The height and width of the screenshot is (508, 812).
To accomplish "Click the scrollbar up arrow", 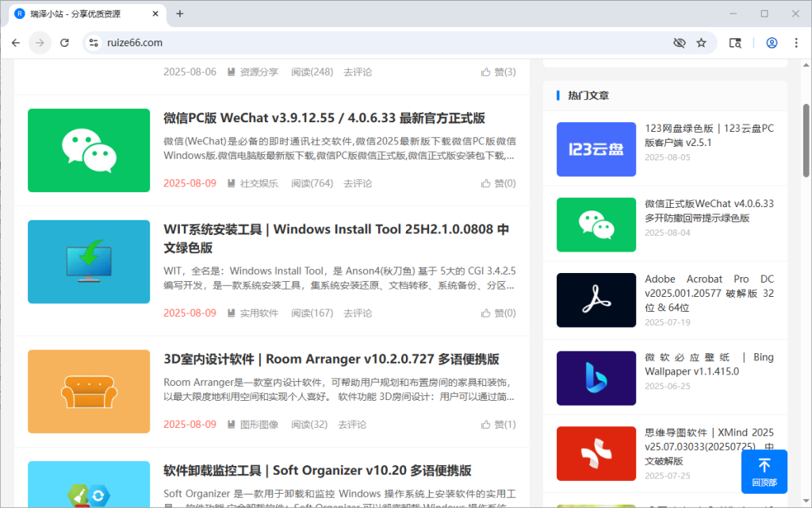I will [806, 65].
